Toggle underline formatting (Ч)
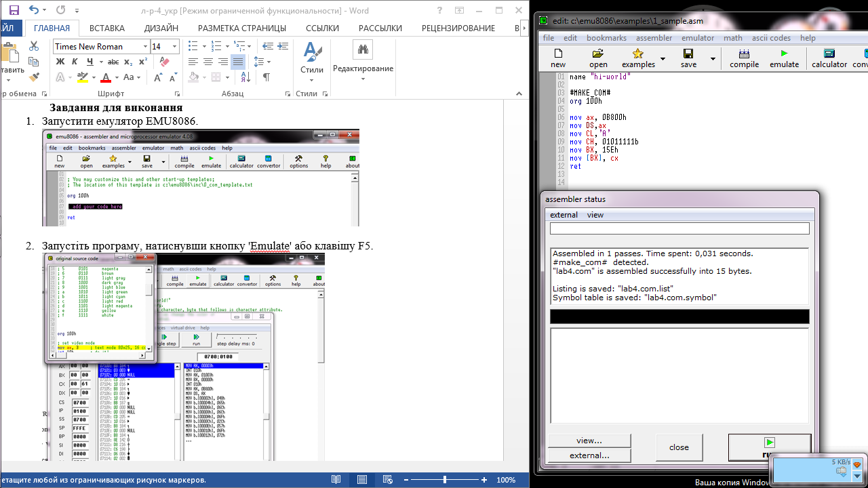Screen dimensions: 868x488 point(90,62)
